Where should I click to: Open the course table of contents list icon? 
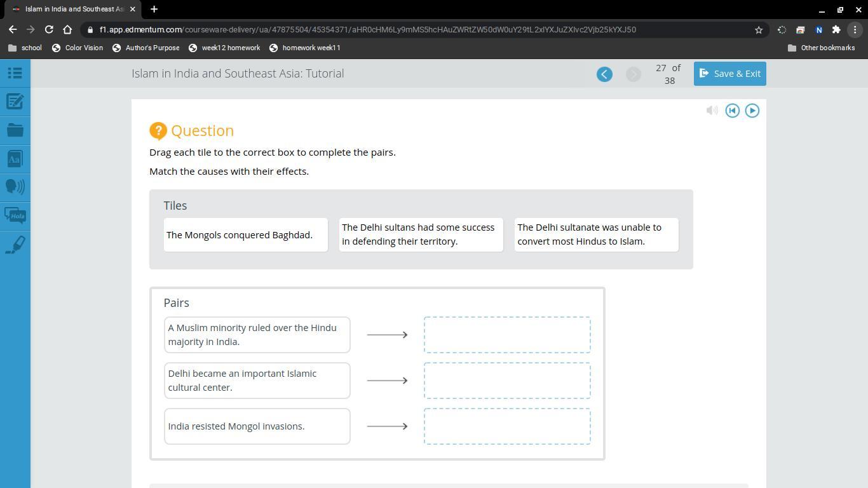click(15, 73)
